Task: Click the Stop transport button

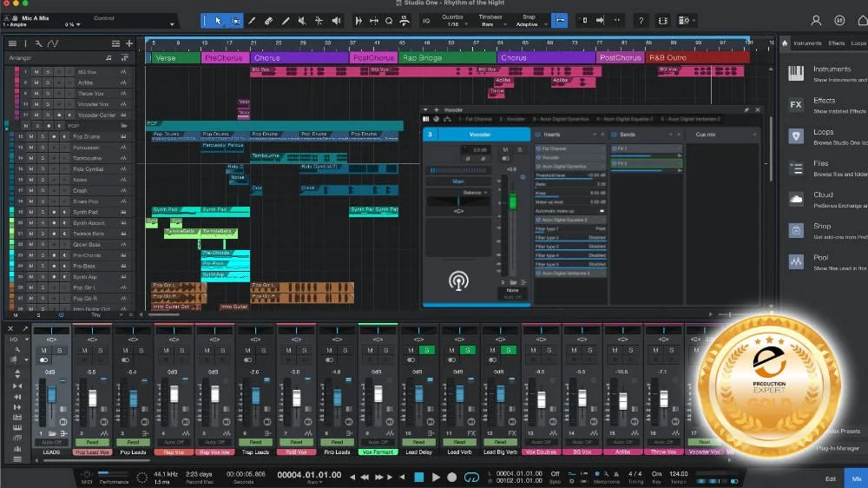Action: 419,477
